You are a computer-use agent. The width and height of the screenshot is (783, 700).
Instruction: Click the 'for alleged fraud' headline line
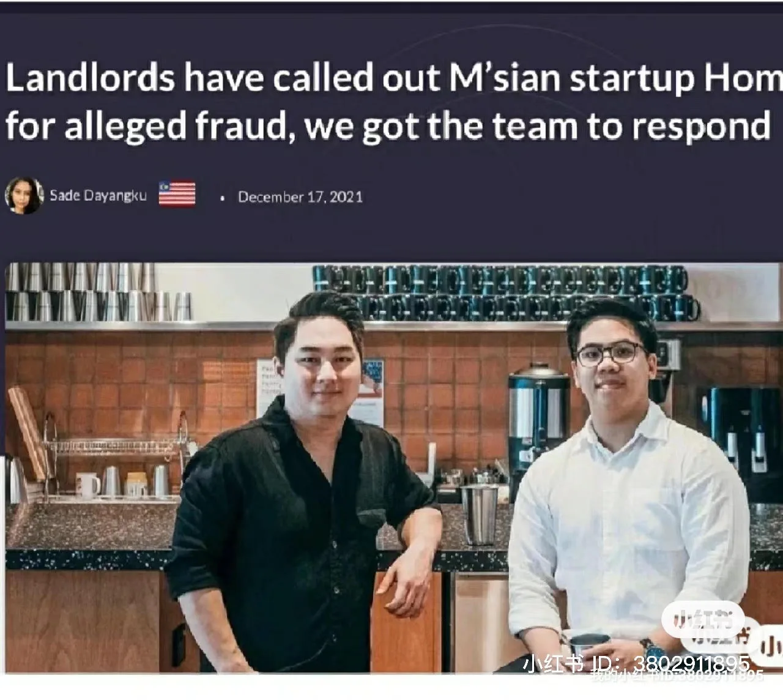click(x=387, y=127)
